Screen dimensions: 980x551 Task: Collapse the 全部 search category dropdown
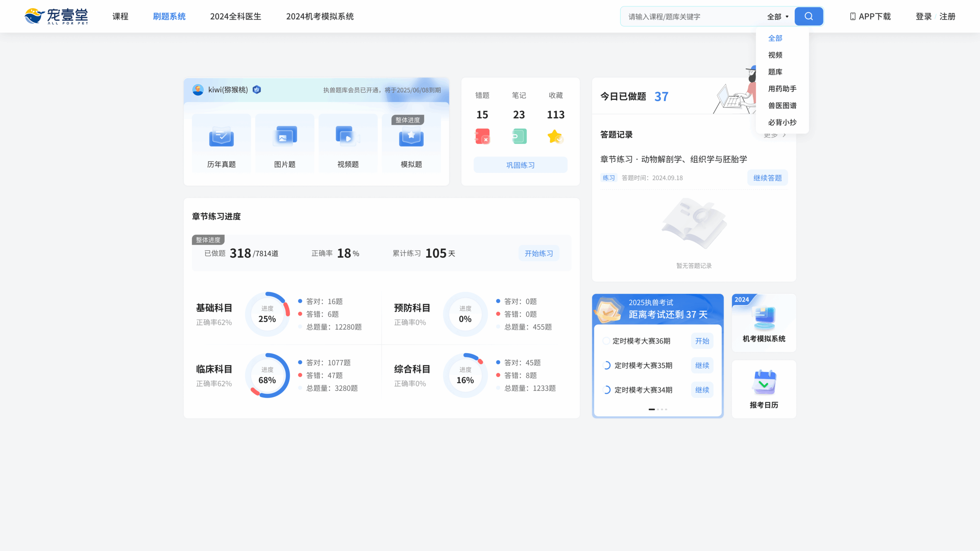coord(778,17)
